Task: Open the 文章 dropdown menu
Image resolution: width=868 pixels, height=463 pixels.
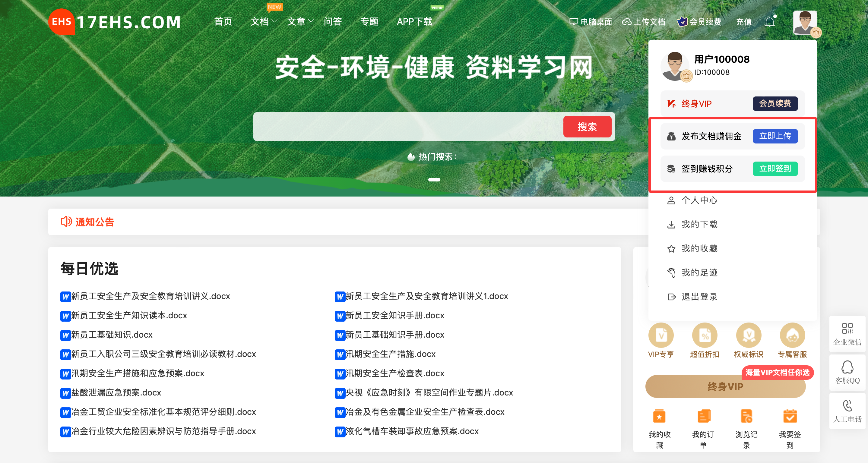Action: pyautogui.click(x=300, y=21)
